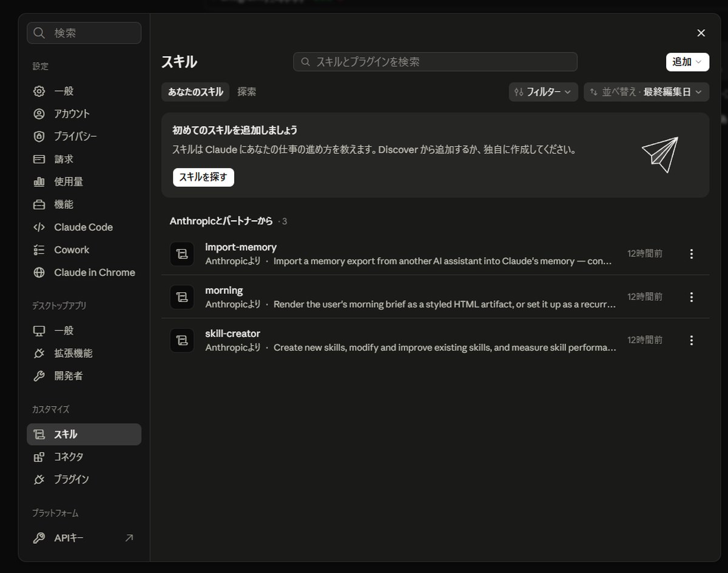
Task: Click the paper plane illustration in the banner
Action: click(660, 154)
